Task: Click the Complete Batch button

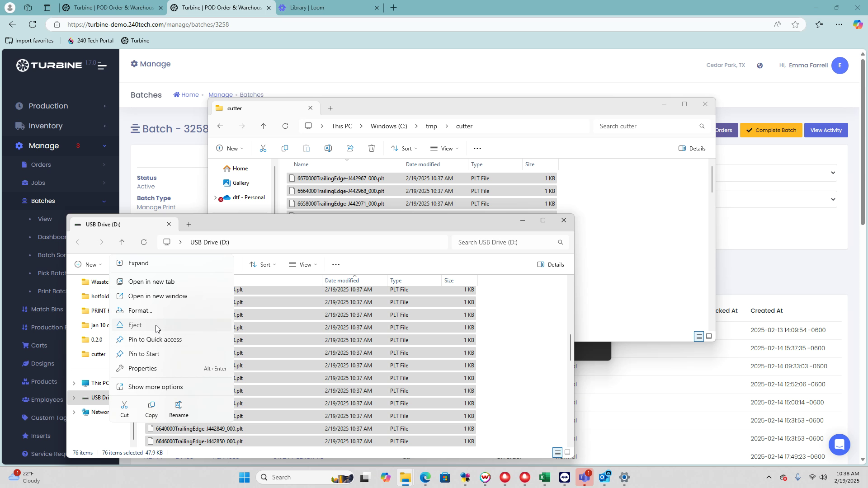Action: click(771, 131)
